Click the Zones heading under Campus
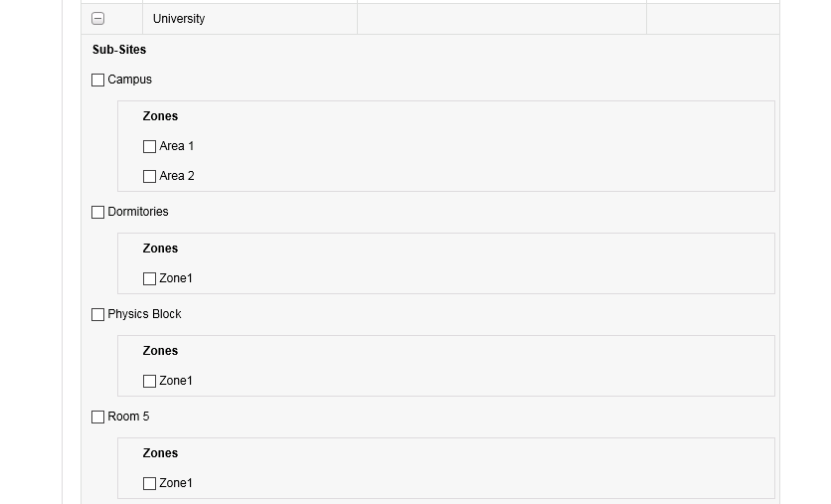 click(160, 116)
